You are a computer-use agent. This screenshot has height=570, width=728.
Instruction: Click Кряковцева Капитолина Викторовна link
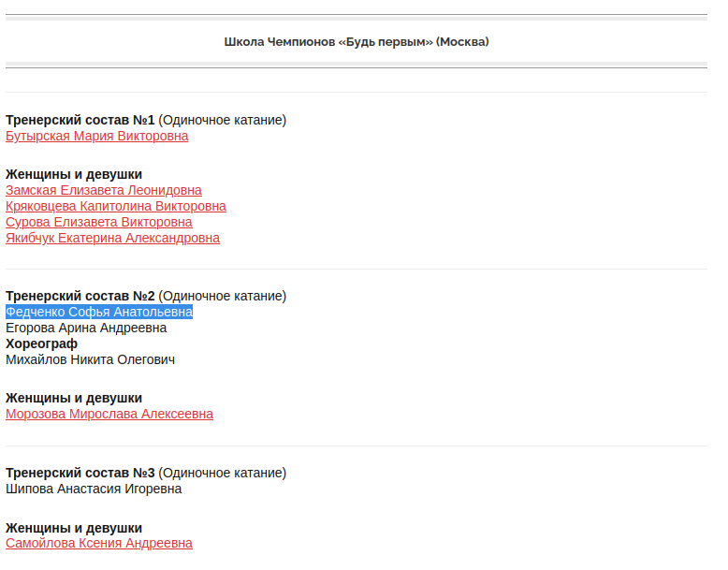(x=116, y=206)
